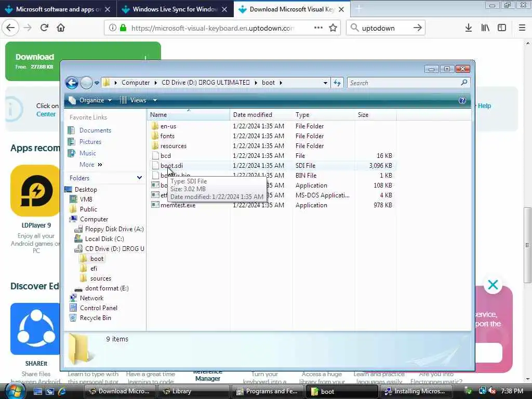Sort files by the Name column header

(x=188, y=115)
